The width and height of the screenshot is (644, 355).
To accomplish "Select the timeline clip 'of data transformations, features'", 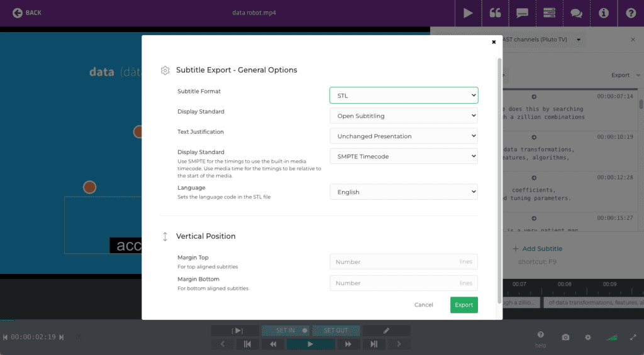I will point(594,302).
